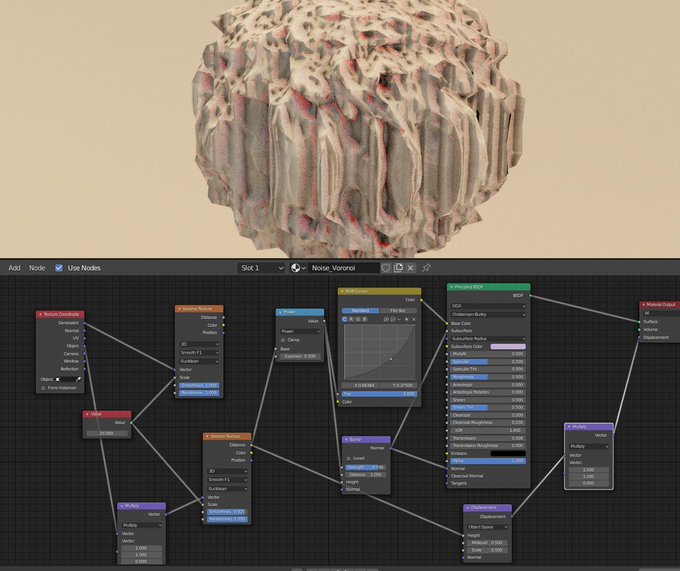The image size is (680, 571).
Task: Select the R channel in RGB Curves
Action: tap(351, 319)
